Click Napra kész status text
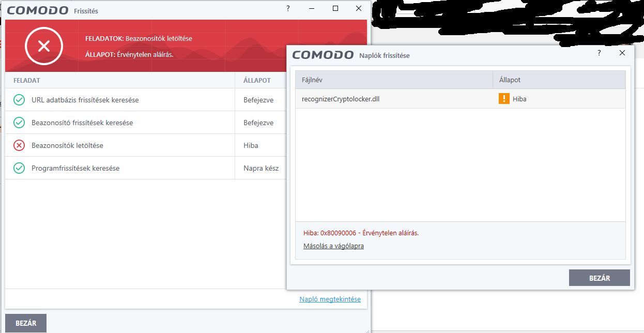This screenshot has width=644, height=333. [261, 168]
